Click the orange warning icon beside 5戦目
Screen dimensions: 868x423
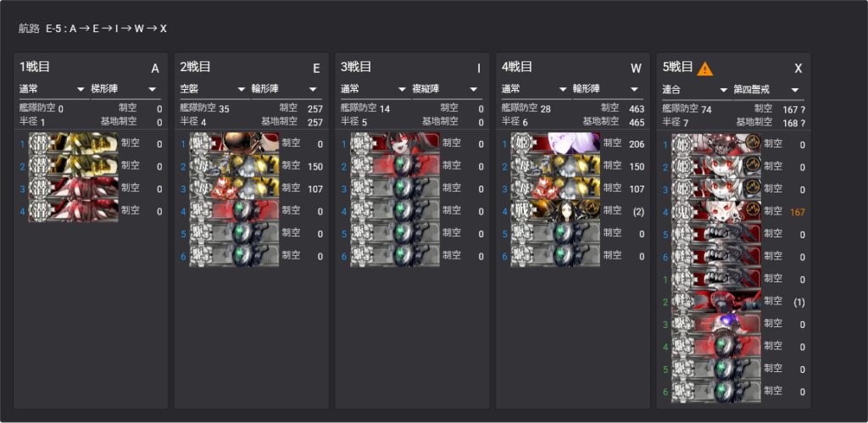pyautogui.click(x=704, y=69)
